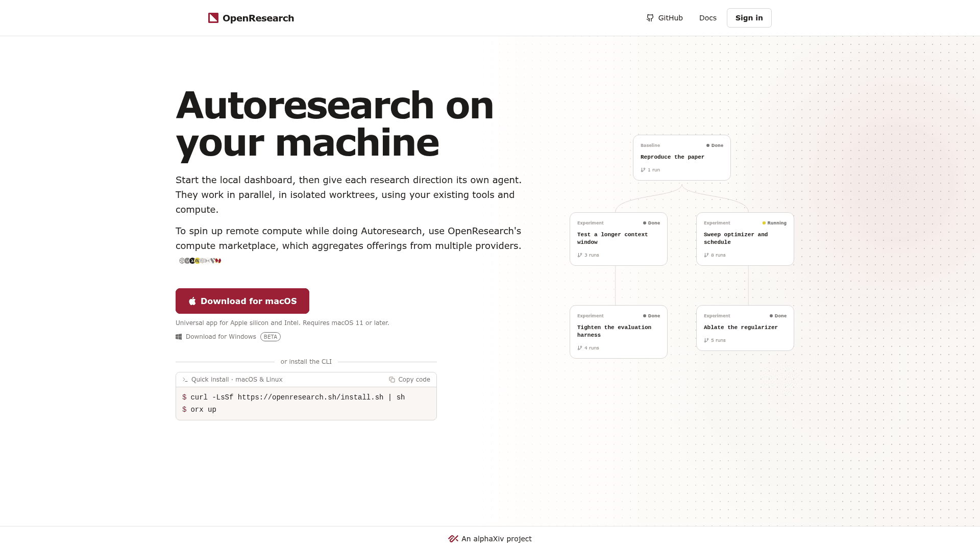The width and height of the screenshot is (980, 551).
Task: Click the 1 run branch icon
Action: (x=643, y=170)
